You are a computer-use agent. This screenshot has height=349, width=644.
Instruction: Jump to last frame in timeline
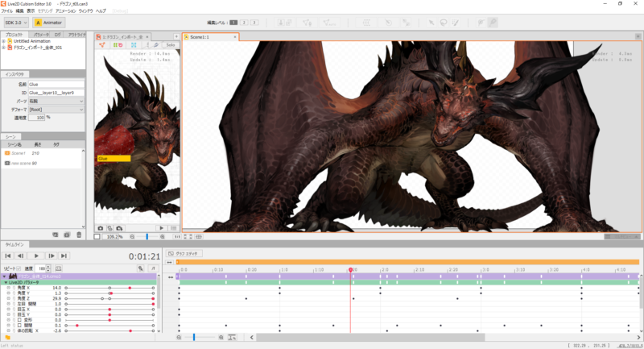click(64, 256)
